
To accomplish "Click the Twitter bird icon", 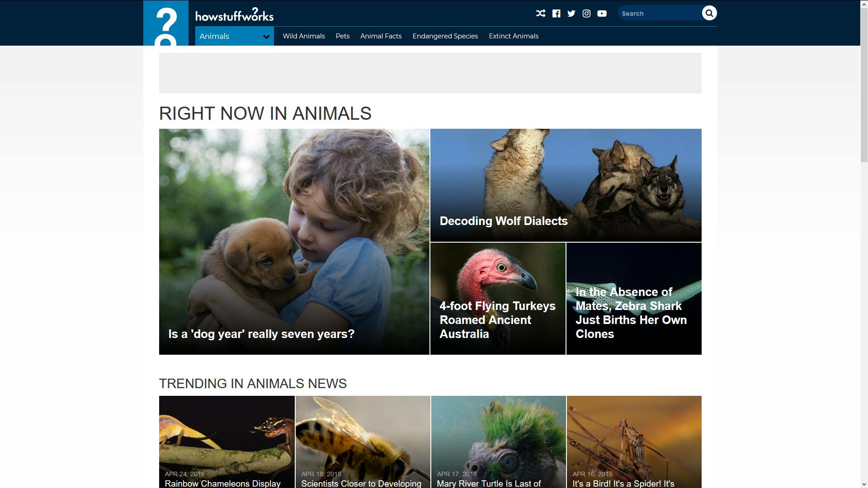I will tap(571, 13).
